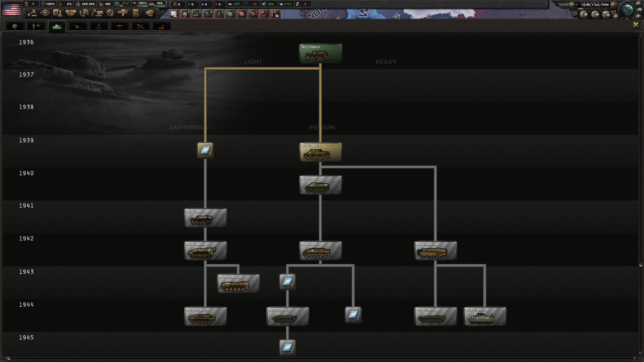Open the intelligence agency eye icon
Screen dimensions: 644x362
tap(45, 13)
